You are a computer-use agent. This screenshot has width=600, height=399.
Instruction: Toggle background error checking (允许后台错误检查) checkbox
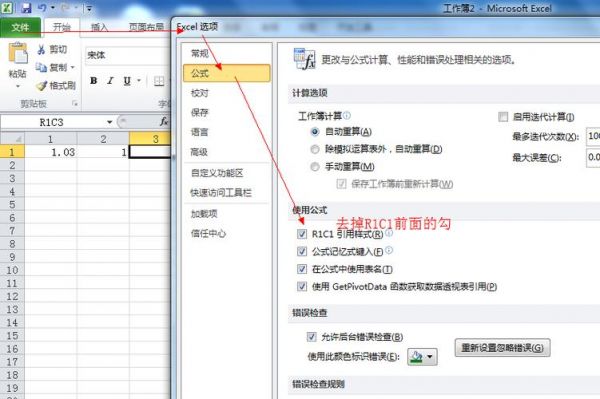[311, 337]
